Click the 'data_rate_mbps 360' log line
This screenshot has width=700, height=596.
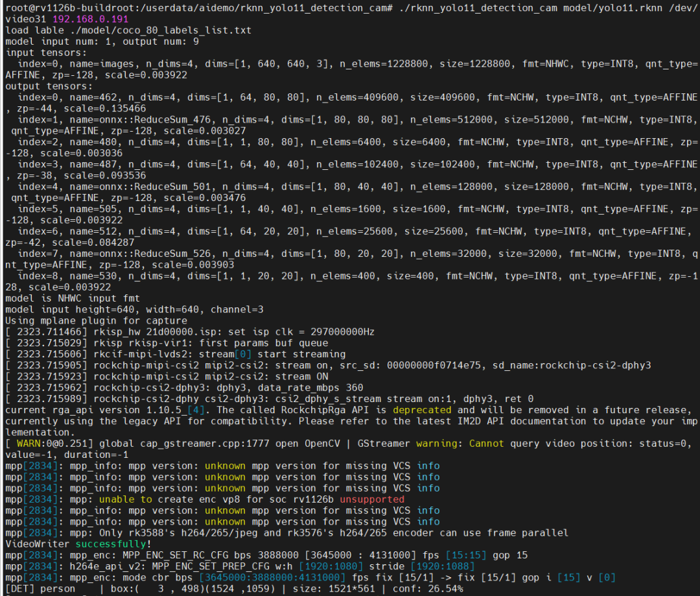pyautogui.click(x=184, y=388)
